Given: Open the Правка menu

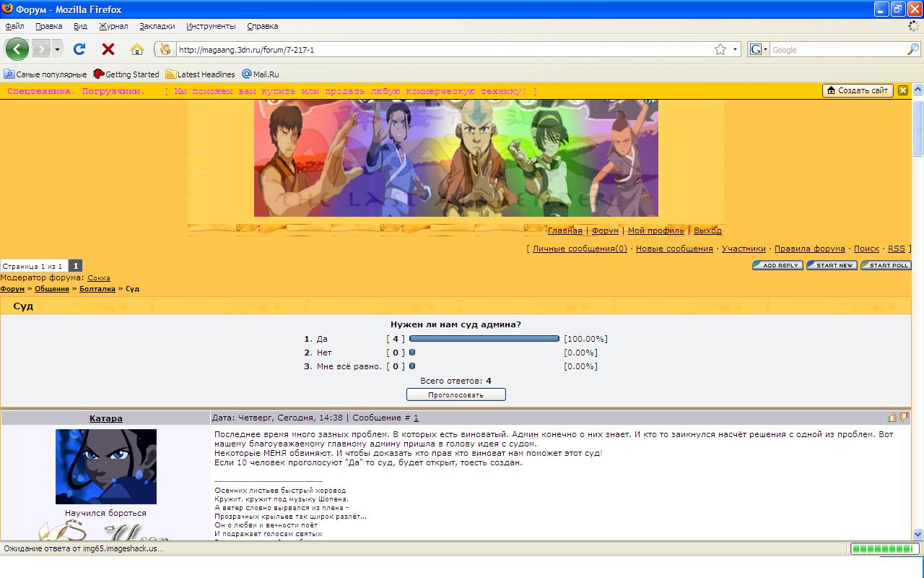Looking at the screenshot, I should 48,26.
